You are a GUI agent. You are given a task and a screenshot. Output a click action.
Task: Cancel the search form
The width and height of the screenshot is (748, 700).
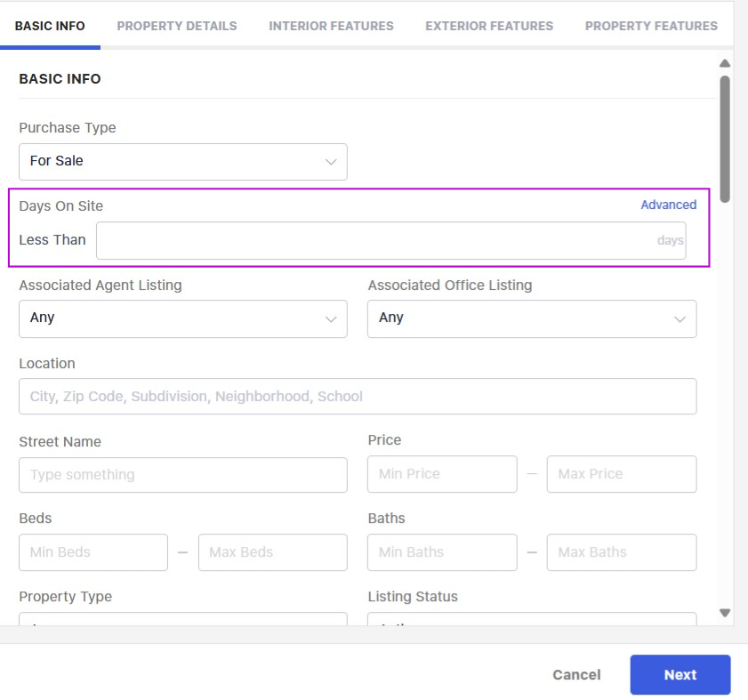pyautogui.click(x=576, y=675)
